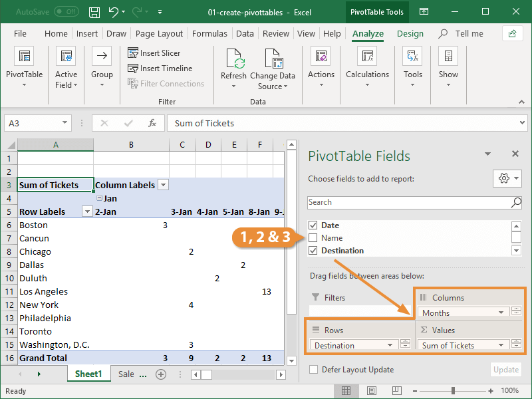Click the Update button
Screen dimensions: 532x399
click(506, 370)
